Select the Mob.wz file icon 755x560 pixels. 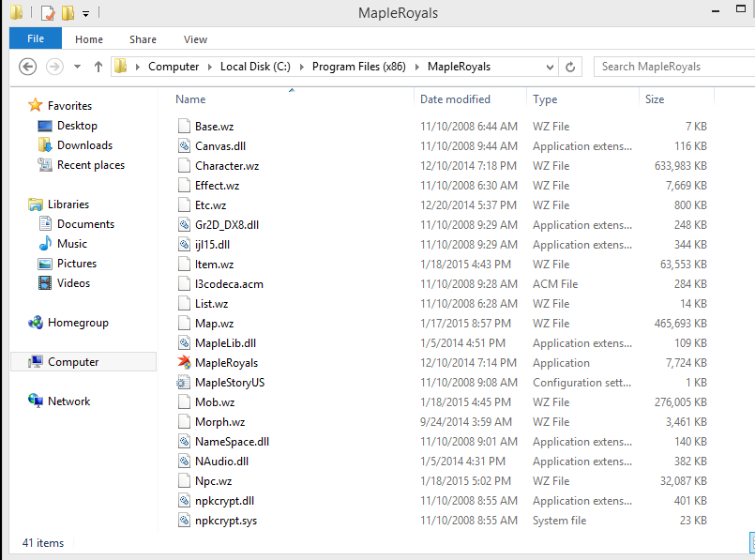pos(184,402)
